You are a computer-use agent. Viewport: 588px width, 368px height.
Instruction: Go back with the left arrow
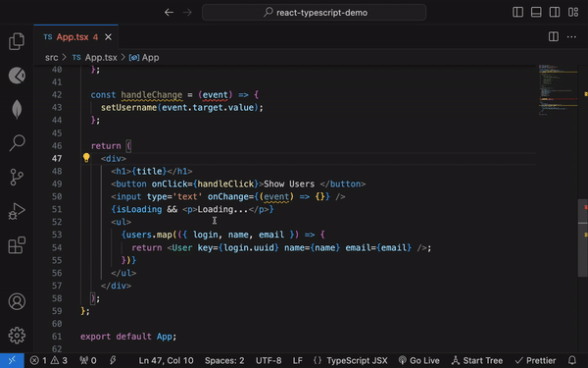pos(169,13)
